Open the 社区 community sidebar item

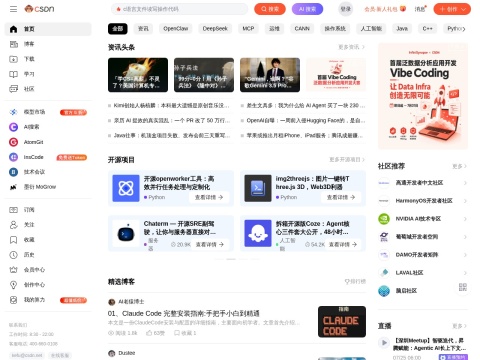48,89
